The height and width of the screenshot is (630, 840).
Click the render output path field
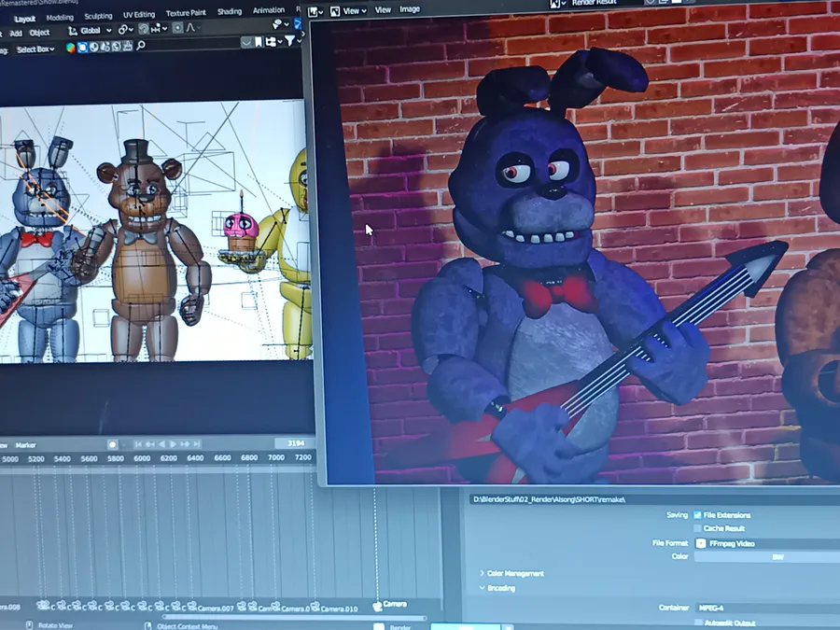[x=654, y=500]
